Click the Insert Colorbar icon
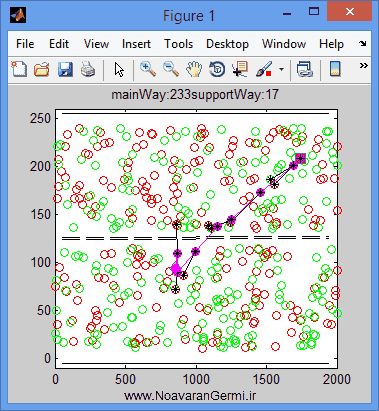 pyautogui.click(x=335, y=69)
